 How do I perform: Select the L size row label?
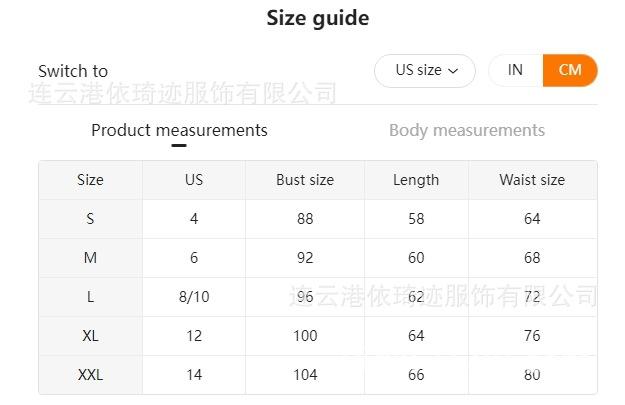[90, 297]
